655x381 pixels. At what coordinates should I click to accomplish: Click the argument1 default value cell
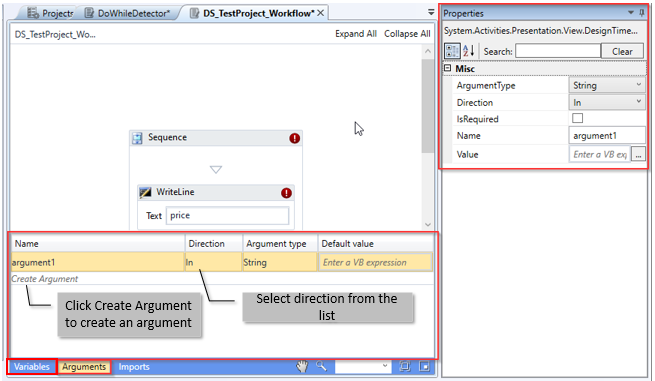click(x=376, y=262)
